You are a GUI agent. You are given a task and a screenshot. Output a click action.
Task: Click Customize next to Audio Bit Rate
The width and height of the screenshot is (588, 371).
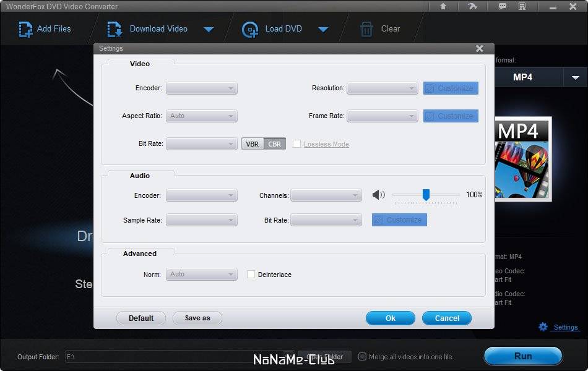(399, 220)
